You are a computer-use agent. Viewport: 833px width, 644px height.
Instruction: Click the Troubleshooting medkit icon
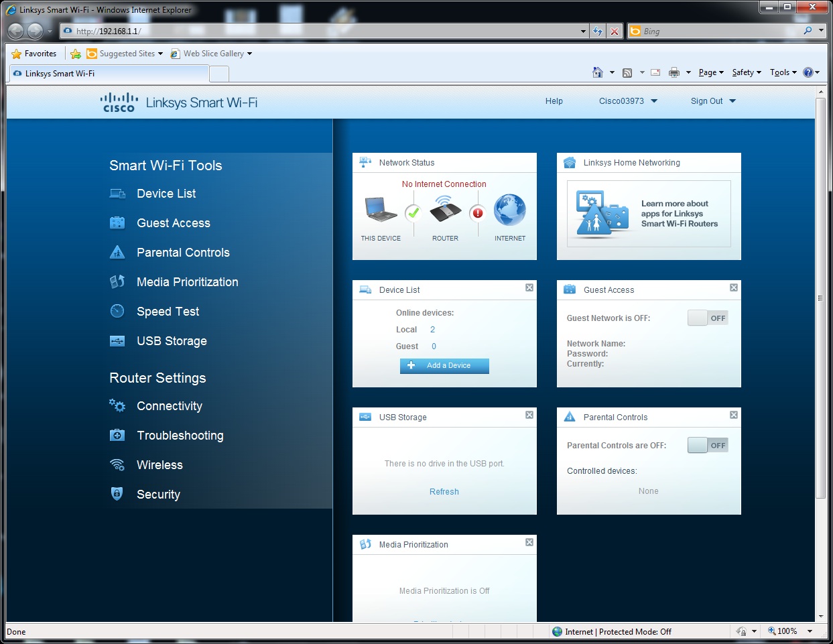click(117, 436)
